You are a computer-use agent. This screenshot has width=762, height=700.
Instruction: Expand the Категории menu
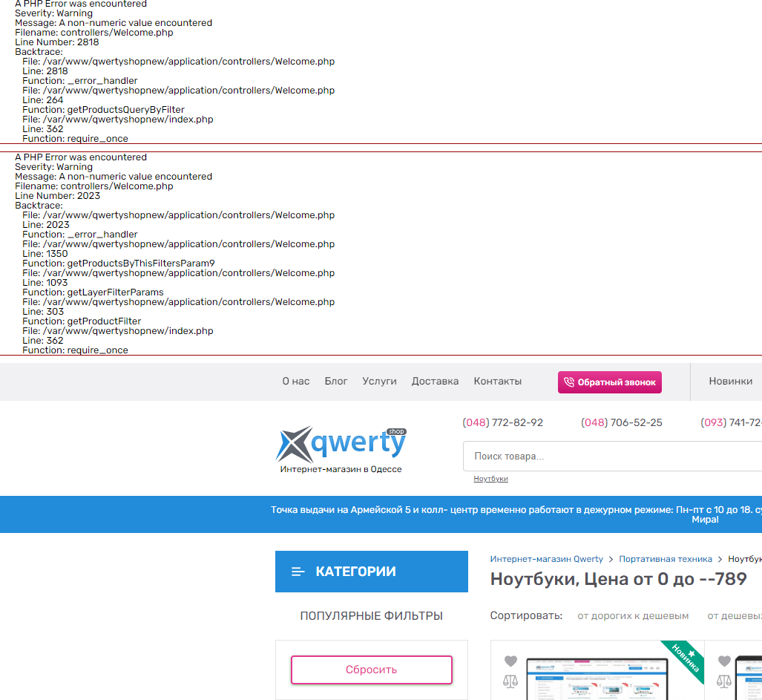[371, 572]
